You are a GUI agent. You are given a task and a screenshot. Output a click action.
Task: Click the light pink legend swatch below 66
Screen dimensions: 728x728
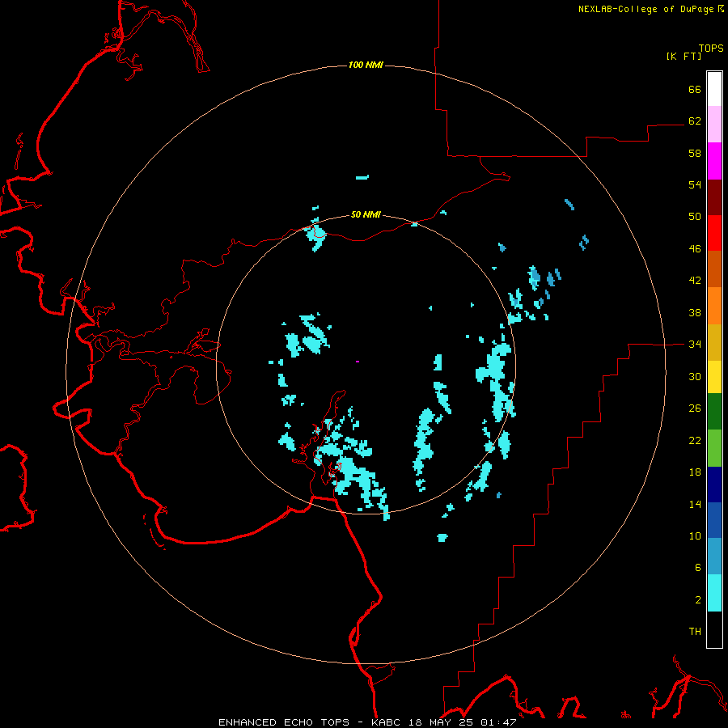(x=714, y=125)
